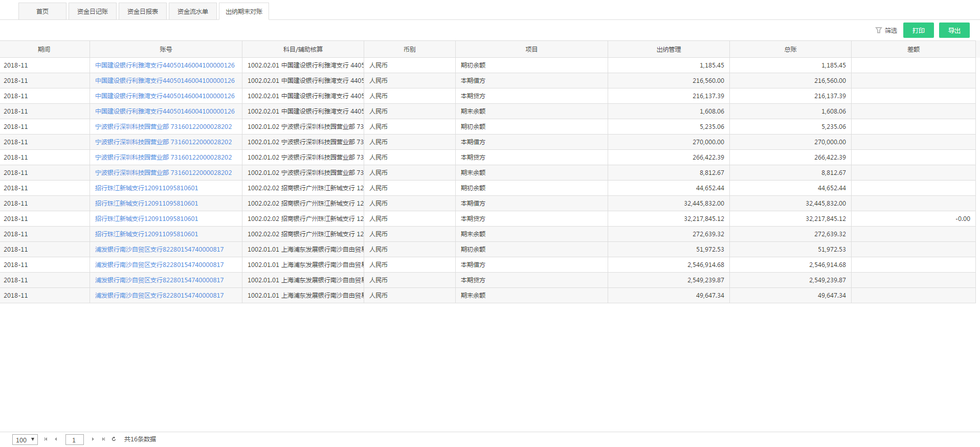Click the refresh icon in pagination bar

click(x=114, y=439)
